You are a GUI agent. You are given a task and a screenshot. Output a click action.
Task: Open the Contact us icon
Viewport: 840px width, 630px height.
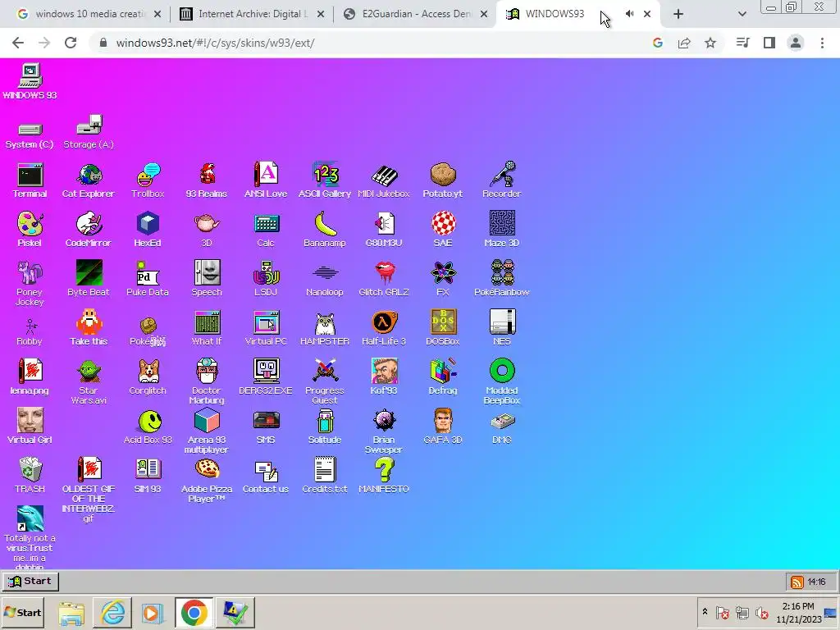pyautogui.click(x=266, y=476)
